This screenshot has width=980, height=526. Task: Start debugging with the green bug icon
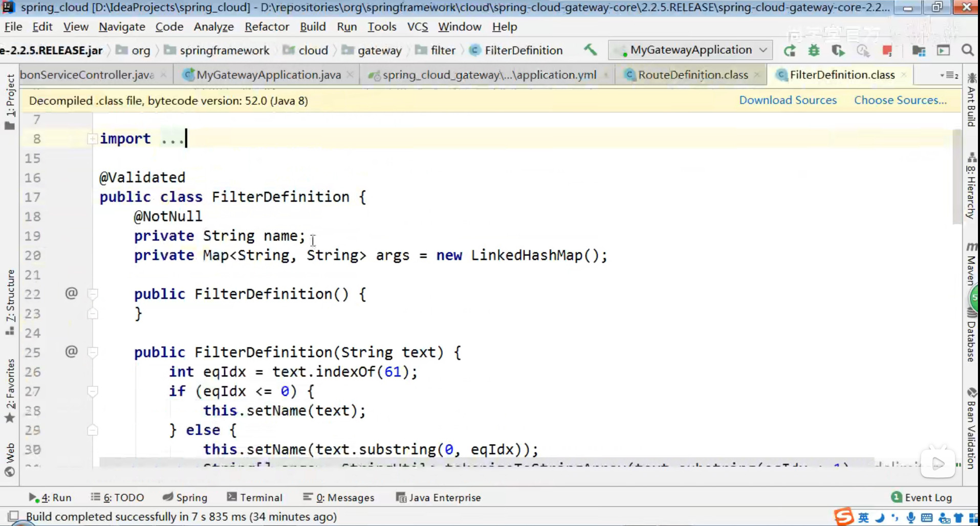tap(814, 50)
